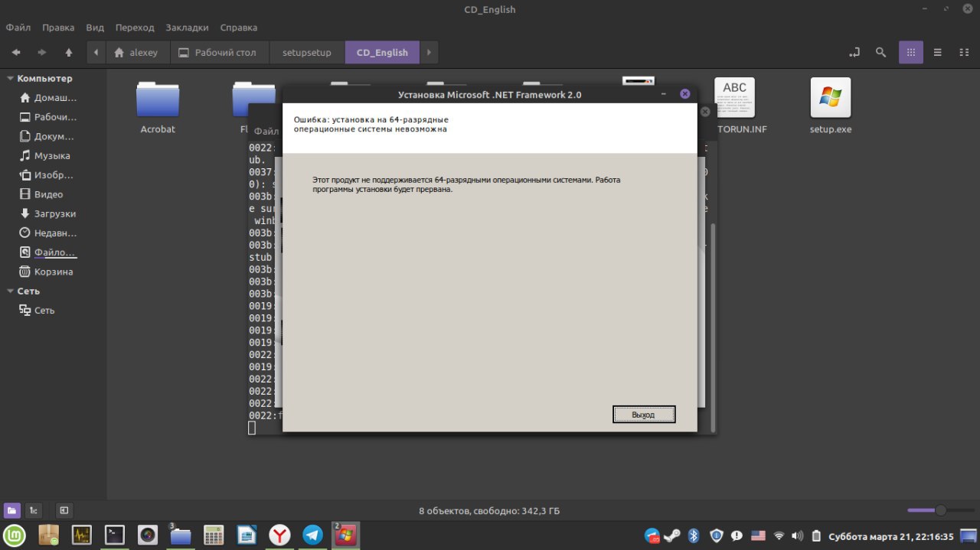This screenshot has height=550, width=980.
Task: Show later path entries with the right chevron
Action: (429, 53)
